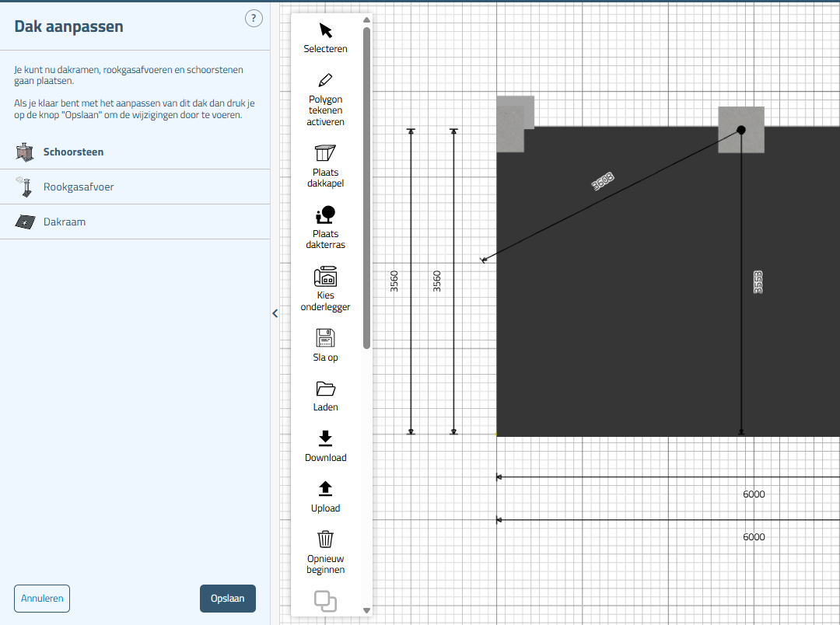The image size is (840, 625).
Task: Click the Sla op floppy disk icon
Action: [325, 337]
